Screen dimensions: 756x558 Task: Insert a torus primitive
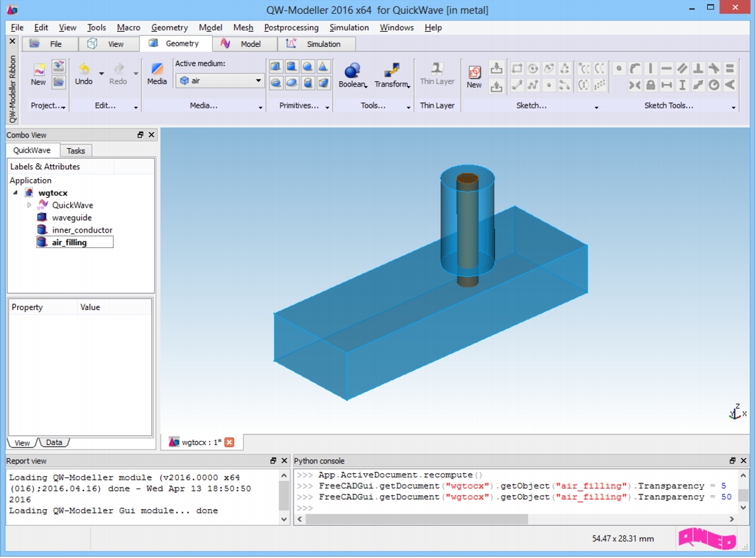[x=276, y=83]
